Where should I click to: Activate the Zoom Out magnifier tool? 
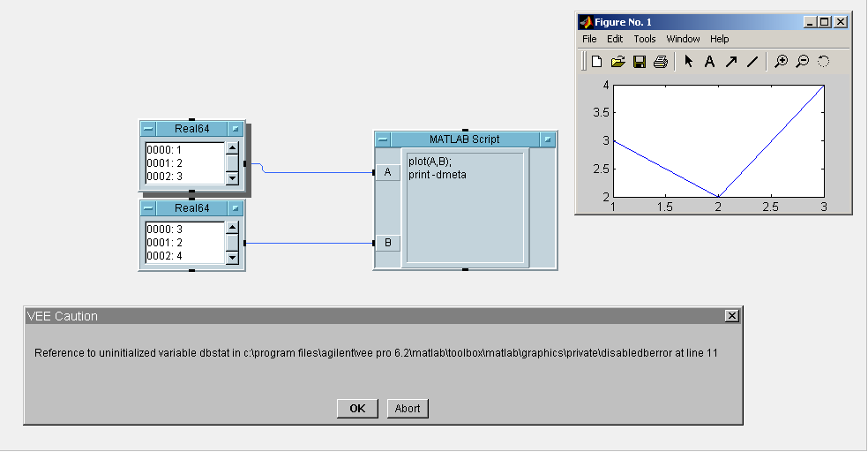pyautogui.click(x=802, y=62)
